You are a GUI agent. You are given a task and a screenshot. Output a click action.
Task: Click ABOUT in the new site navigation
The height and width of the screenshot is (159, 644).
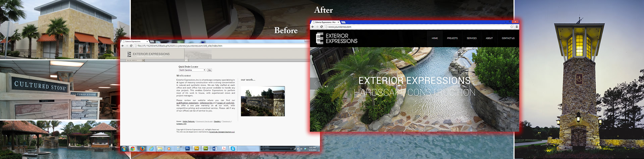click(489, 38)
